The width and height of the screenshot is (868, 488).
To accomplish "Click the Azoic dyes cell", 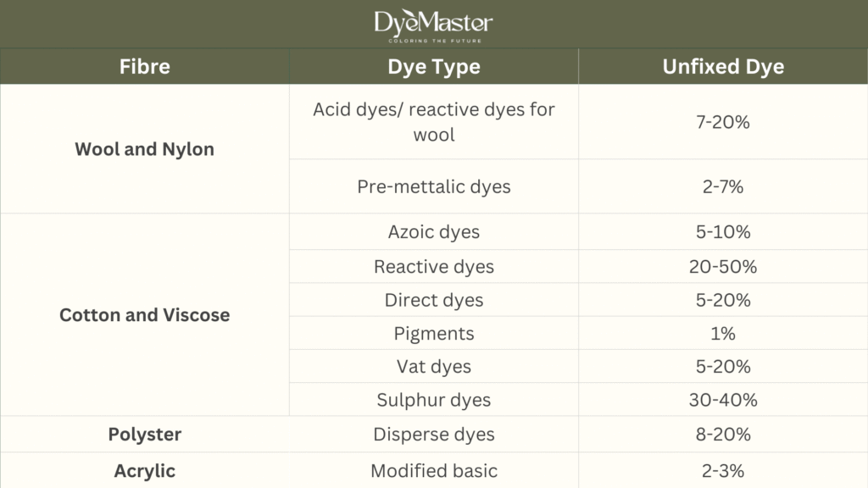I will (x=433, y=231).
